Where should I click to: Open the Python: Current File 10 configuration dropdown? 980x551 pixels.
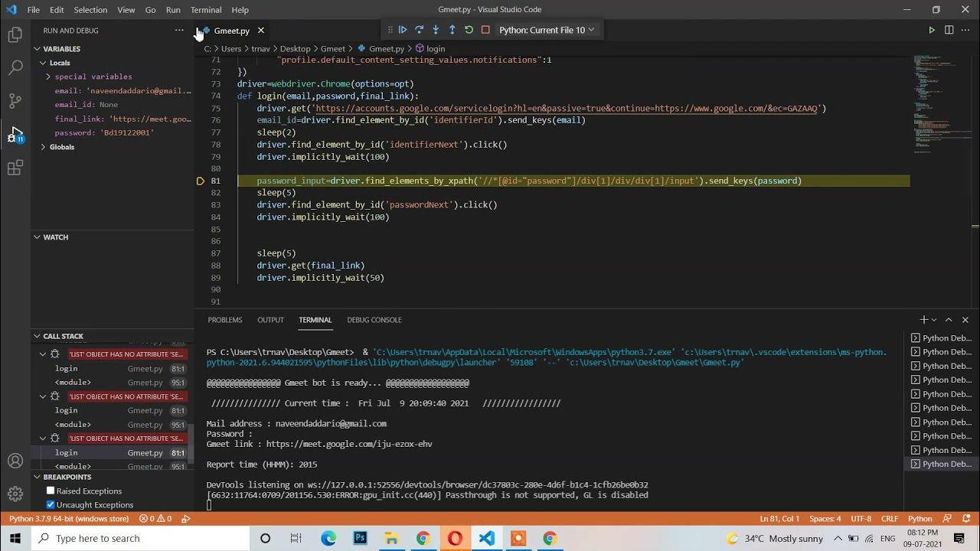point(547,30)
